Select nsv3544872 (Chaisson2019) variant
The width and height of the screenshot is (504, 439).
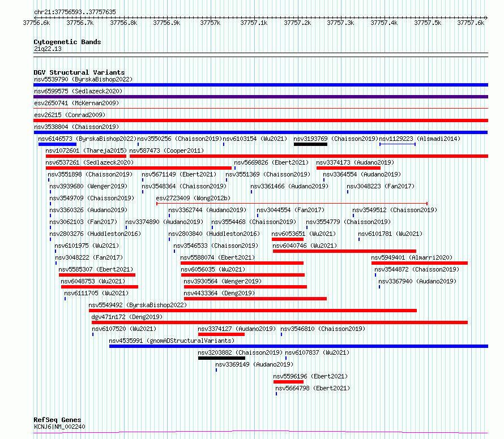417,269
